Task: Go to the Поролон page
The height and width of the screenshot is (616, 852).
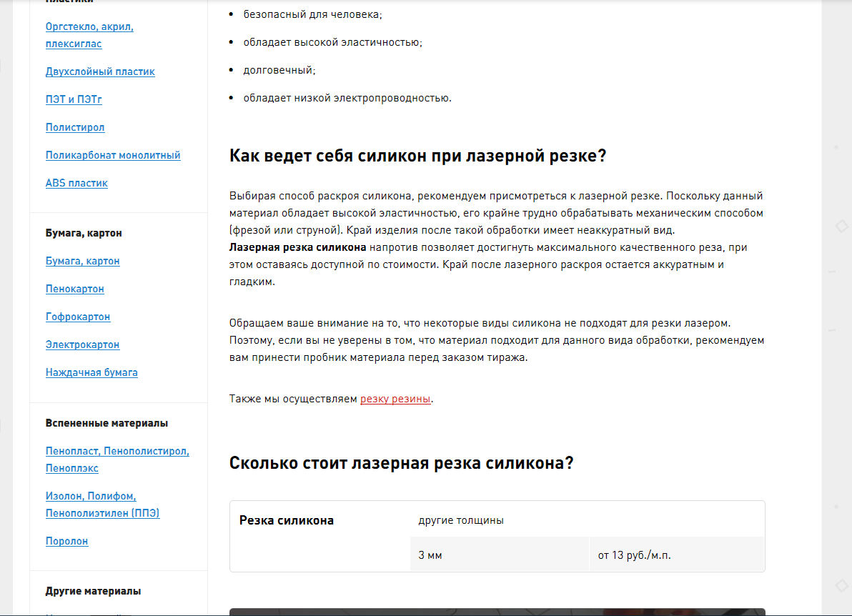Action: [x=67, y=541]
